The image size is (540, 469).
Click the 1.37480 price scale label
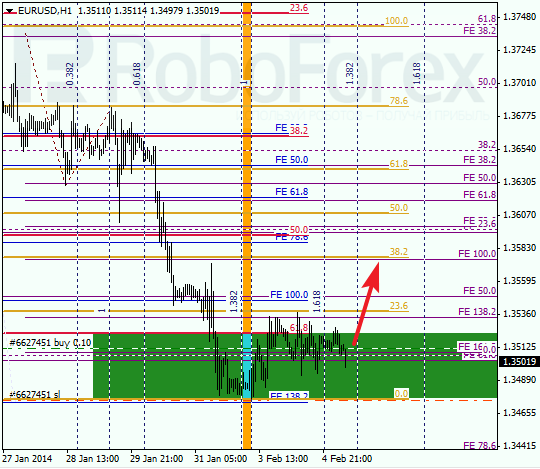point(520,17)
